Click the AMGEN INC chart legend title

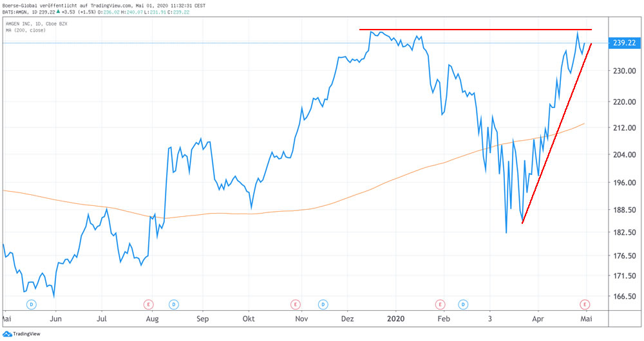35,24
